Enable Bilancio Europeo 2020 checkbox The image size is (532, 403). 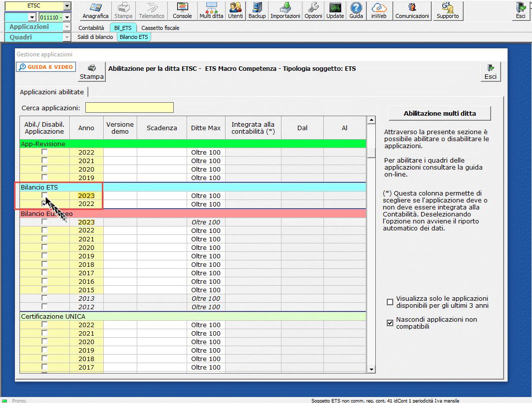coord(44,247)
